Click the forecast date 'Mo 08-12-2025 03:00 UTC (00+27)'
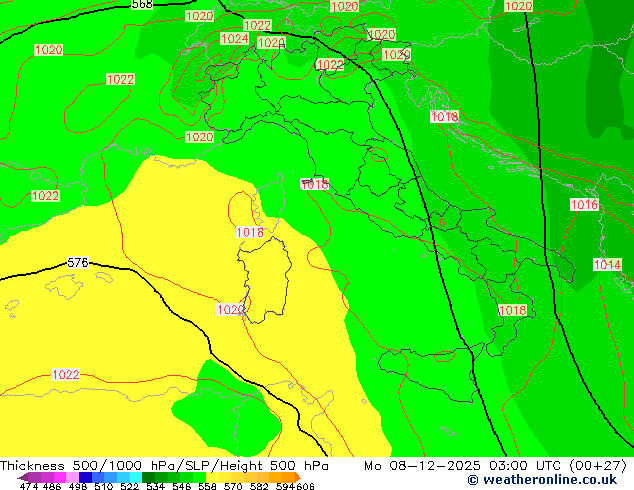 [x=495, y=466]
